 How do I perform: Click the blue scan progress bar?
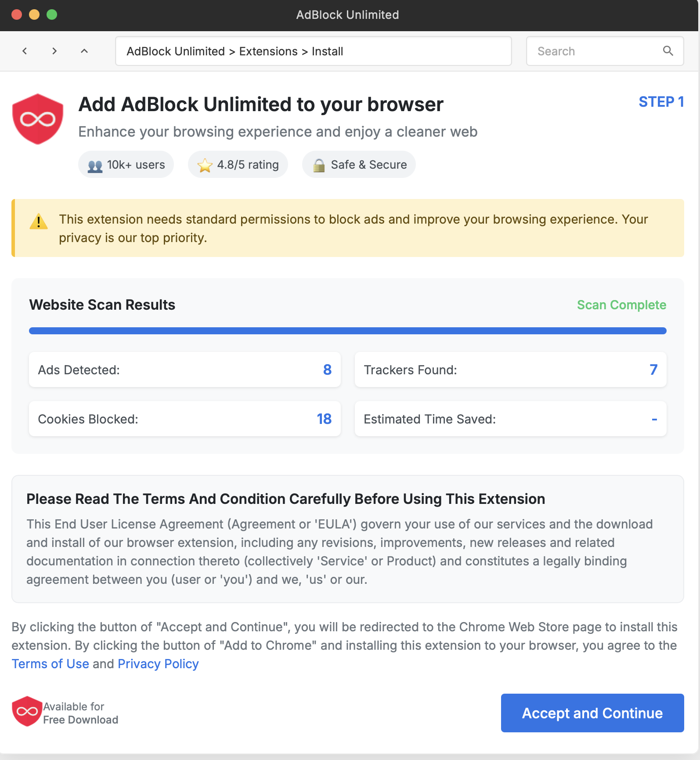point(347,331)
